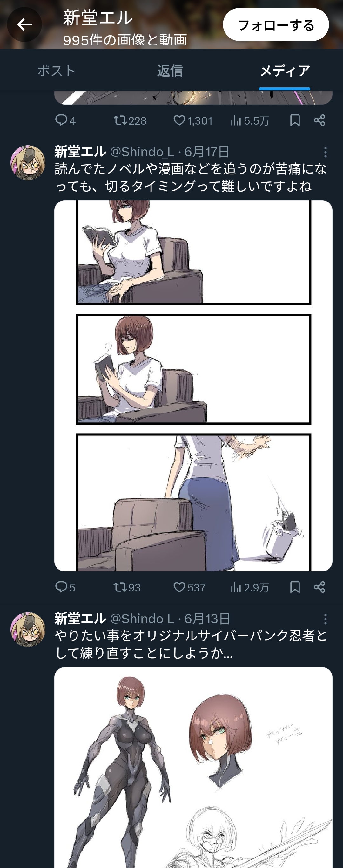This screenshot has height=868, width=343.
Task: Open more options for the 6月17日 post
Action: 325,152
